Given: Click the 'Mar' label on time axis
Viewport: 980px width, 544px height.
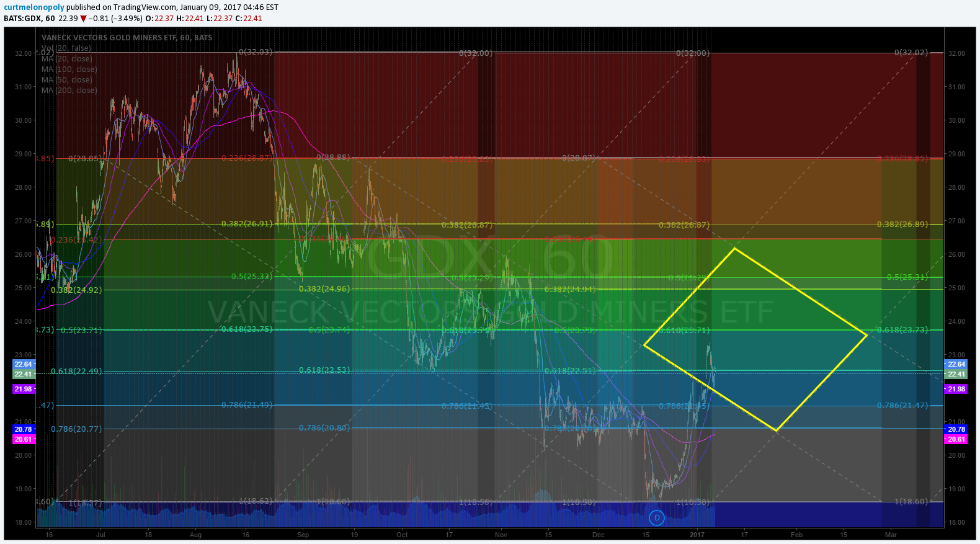Looking at the screenshot, I should pos(891,535).
